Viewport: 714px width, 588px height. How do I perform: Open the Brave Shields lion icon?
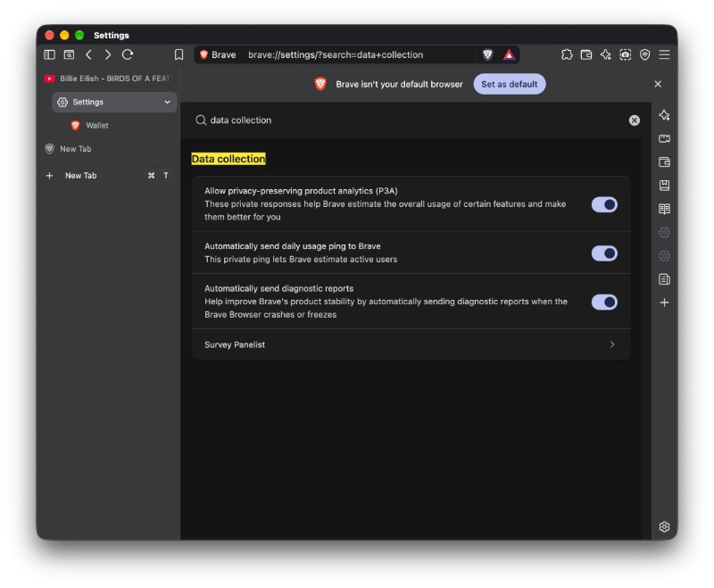pos(487,54)
